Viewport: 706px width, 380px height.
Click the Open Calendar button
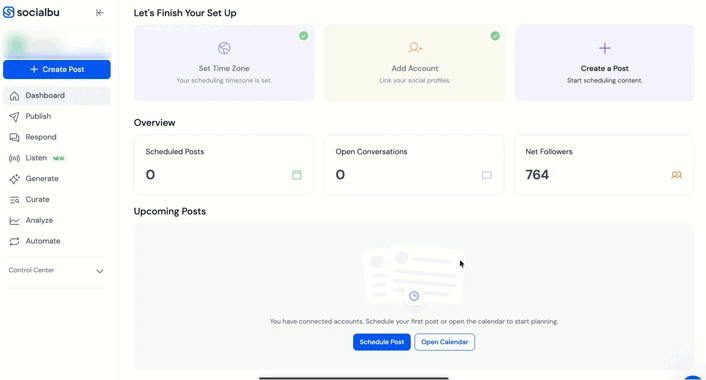pyautogui.click(x=444, y=342)
